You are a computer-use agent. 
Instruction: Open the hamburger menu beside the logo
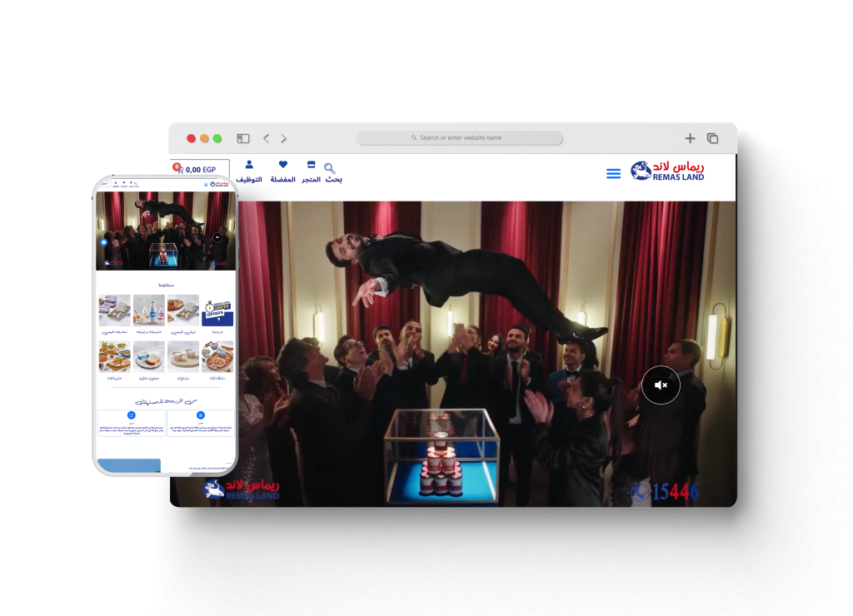pyautogui.click(x=613, y=173)
